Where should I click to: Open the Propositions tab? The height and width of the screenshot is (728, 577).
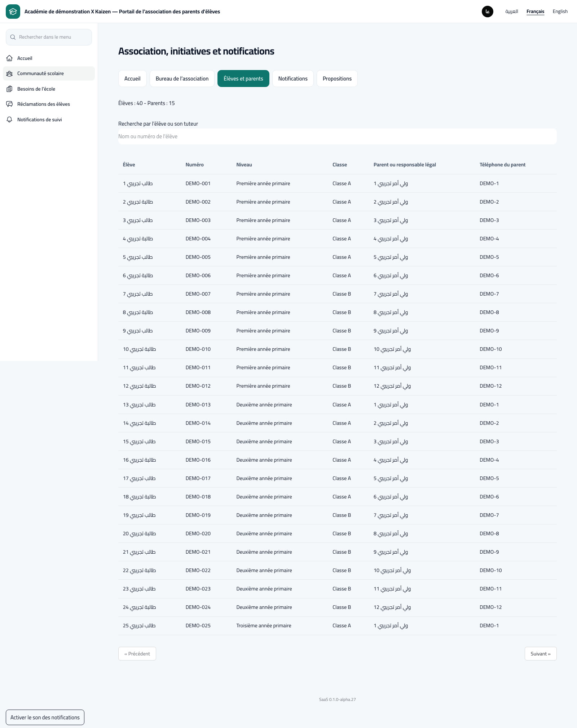(337, 79)
